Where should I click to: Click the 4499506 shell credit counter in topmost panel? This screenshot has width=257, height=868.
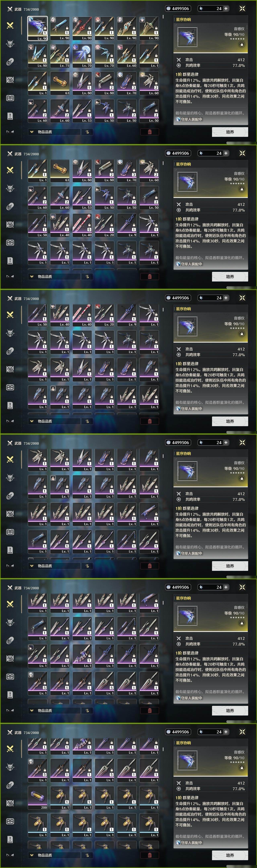pyautogui.click(x=178, y=8)
